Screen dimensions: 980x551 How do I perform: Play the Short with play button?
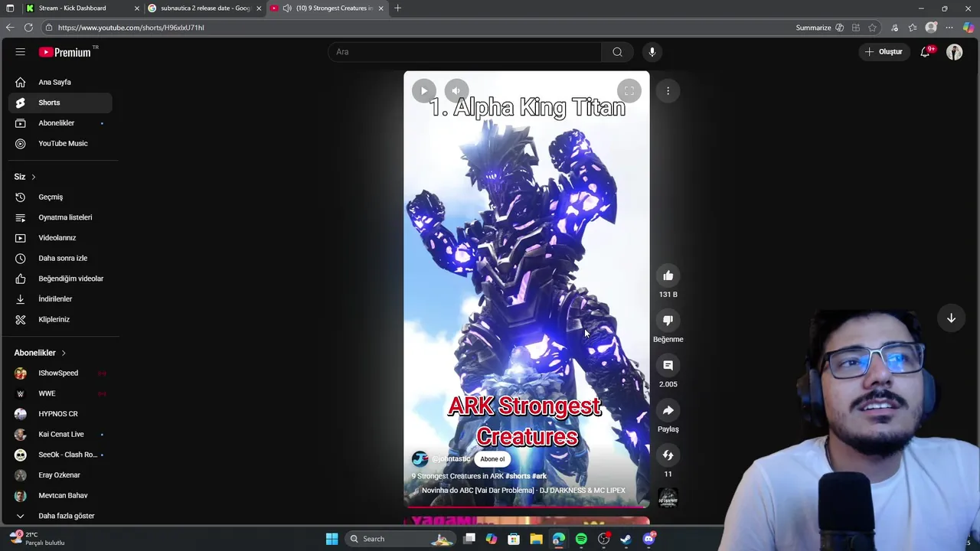tap(424, 91)
